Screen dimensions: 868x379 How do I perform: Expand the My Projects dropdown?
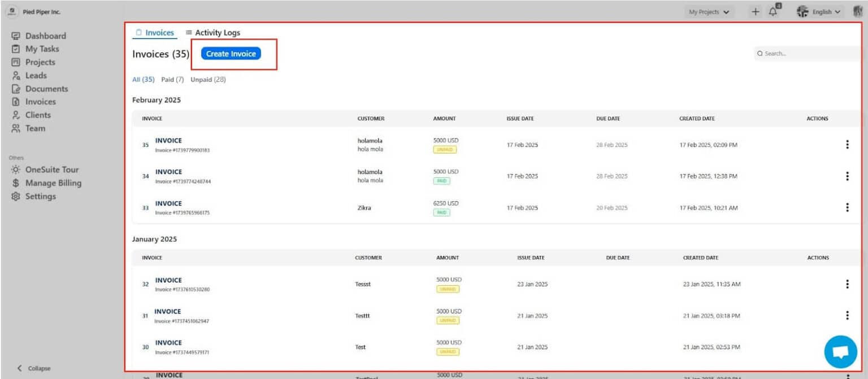709,12
